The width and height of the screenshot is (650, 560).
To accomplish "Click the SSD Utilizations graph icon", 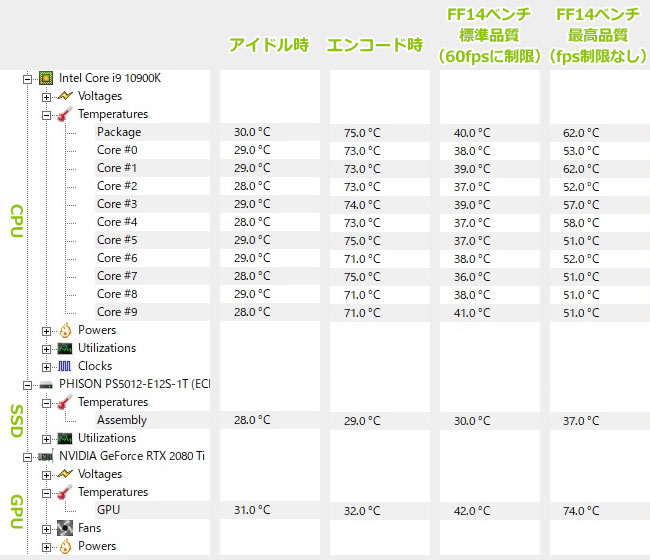I will point(65,439).
